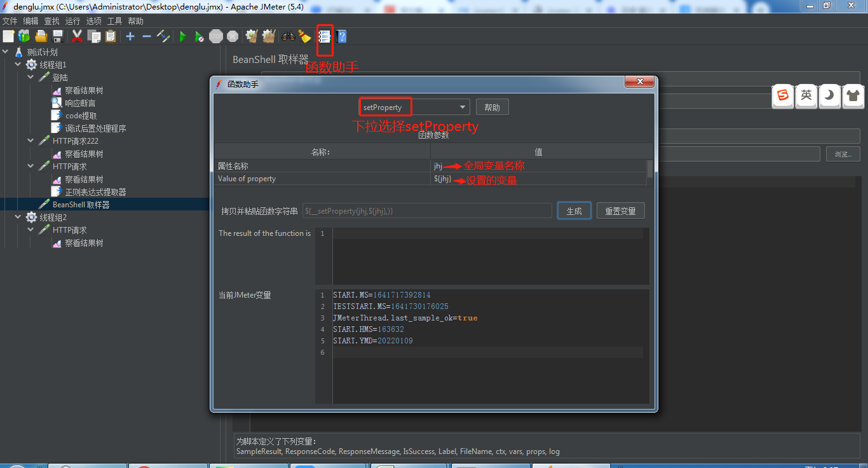Screen dimensions: 868x468
Task: Collapse HTTP请求 node under 线程组1
Action: click(31, 166)
